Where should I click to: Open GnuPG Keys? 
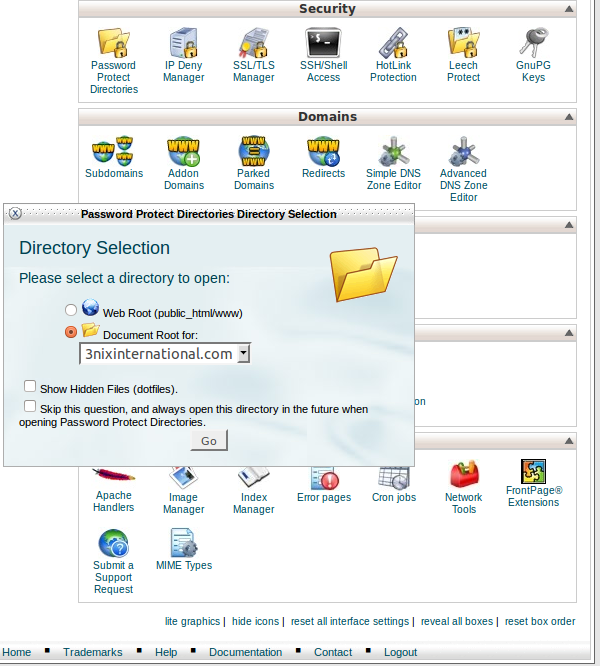tap(533, 55)
